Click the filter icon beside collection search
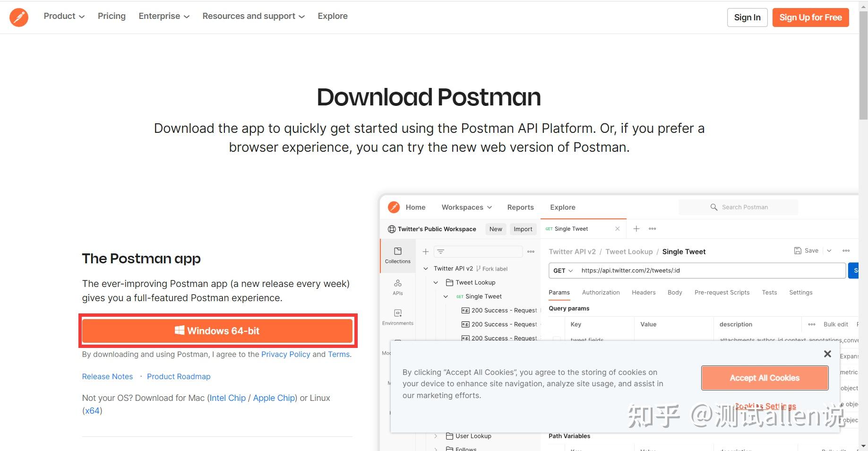 point(440,251)
